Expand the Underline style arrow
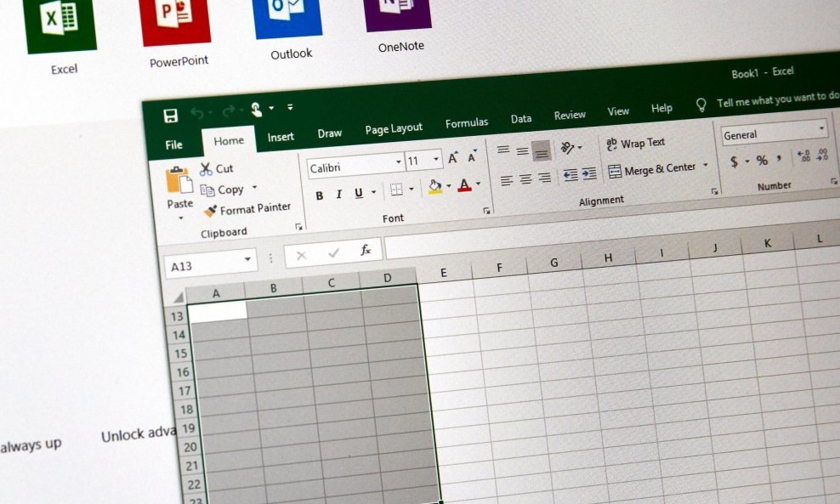 [x=374, y=192]
